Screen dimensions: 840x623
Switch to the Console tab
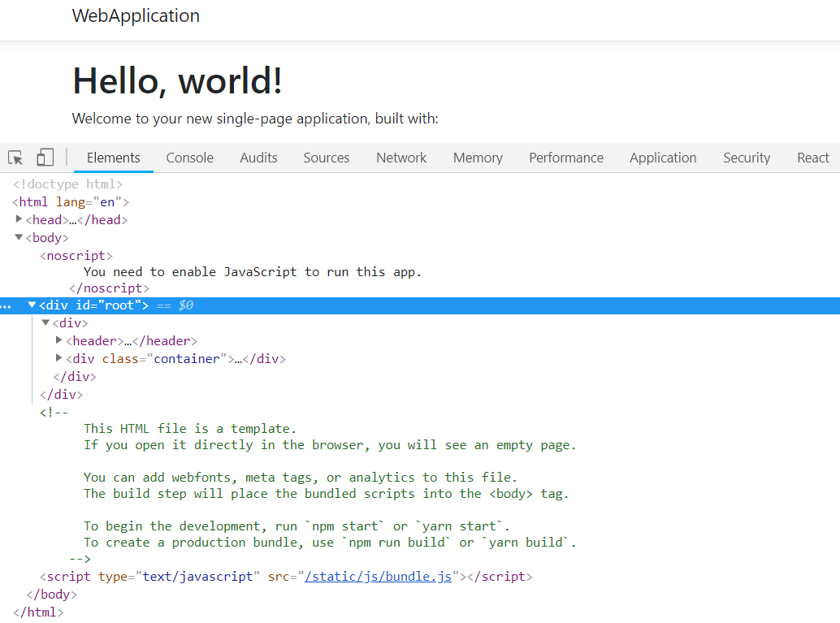click(189, 158)
